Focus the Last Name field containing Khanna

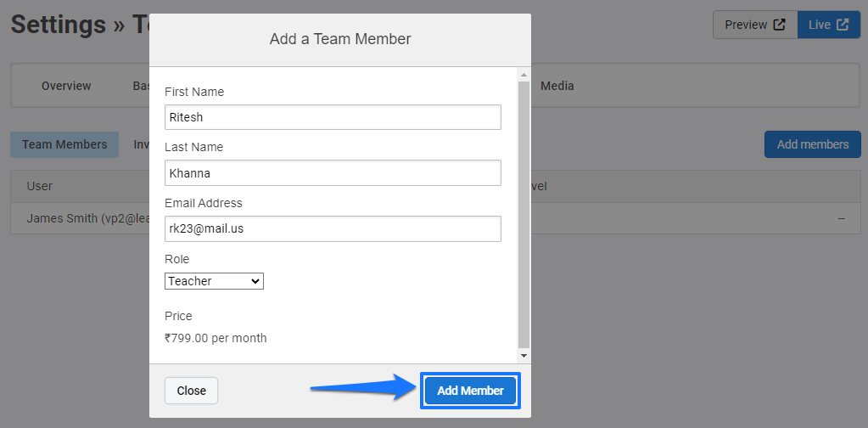coord(333,172)
